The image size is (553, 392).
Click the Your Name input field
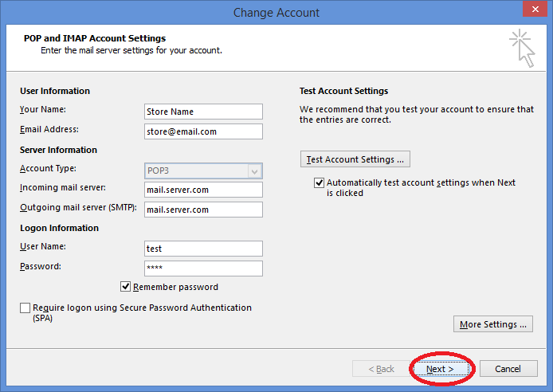(x=203, y=112)
